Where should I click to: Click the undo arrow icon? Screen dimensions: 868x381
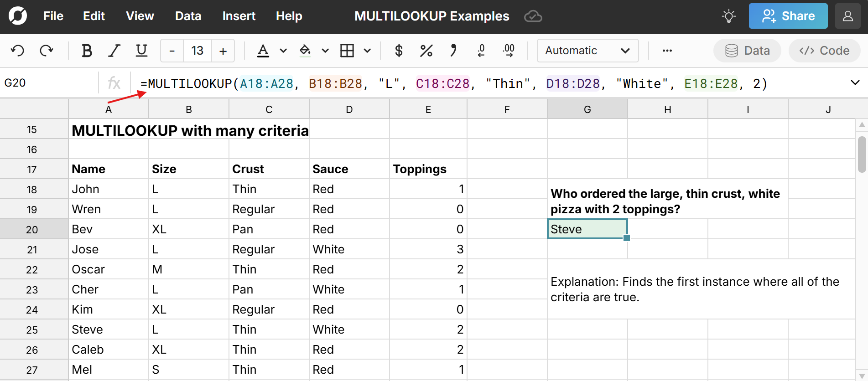click(18, 51)
